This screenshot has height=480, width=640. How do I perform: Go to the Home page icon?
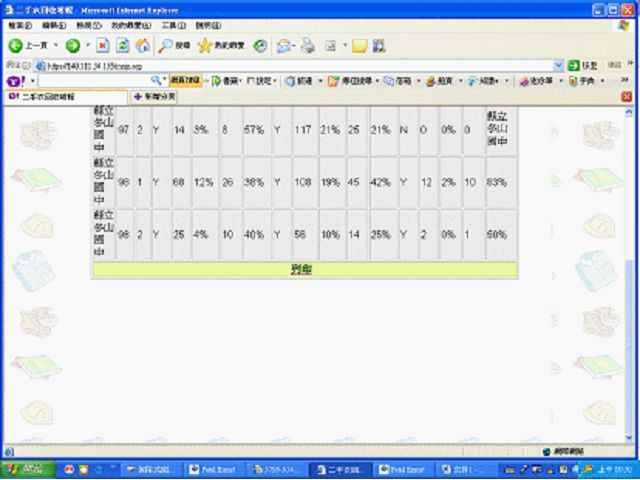pyautogui.click(x=142, y=46)
